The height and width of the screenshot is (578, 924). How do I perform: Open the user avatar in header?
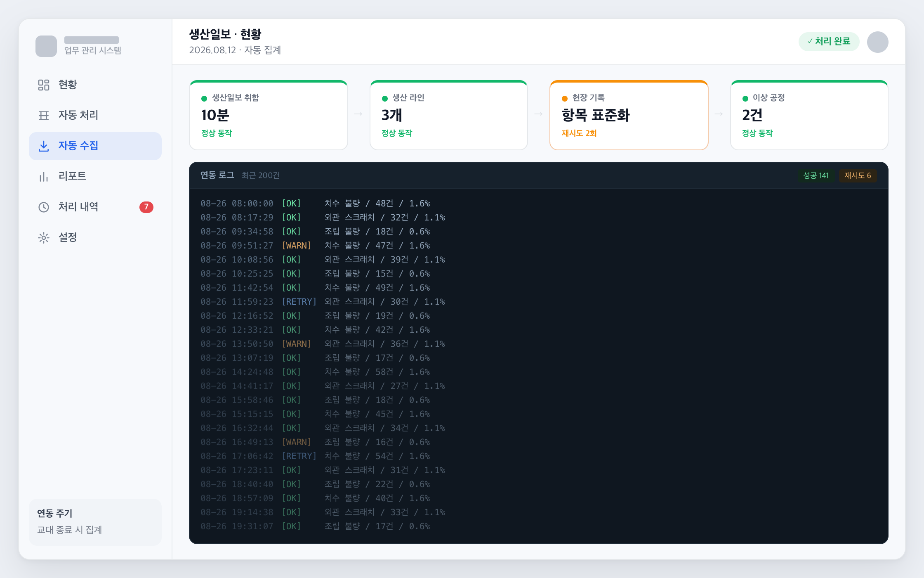pyautogui.click(x=877, y=42)
